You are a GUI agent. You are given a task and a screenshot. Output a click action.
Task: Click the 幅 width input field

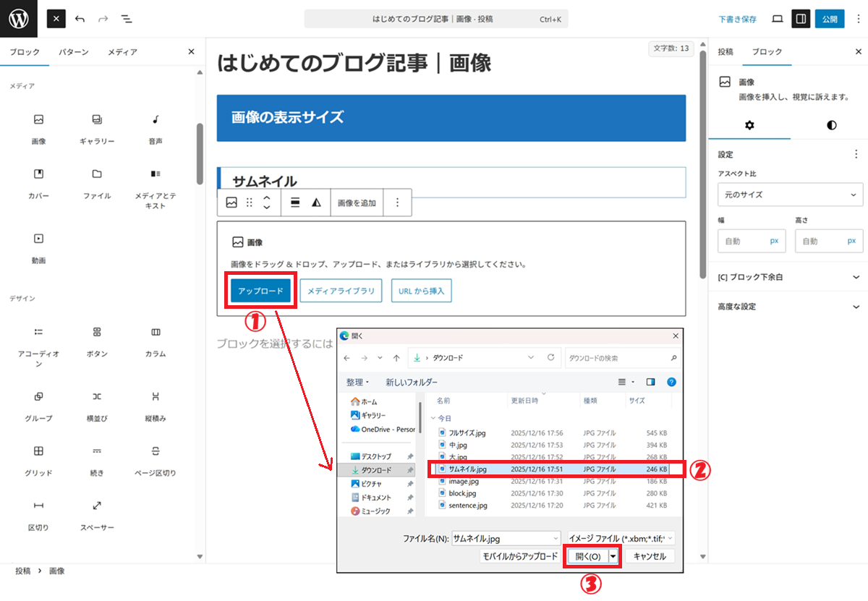coord(742,242)
